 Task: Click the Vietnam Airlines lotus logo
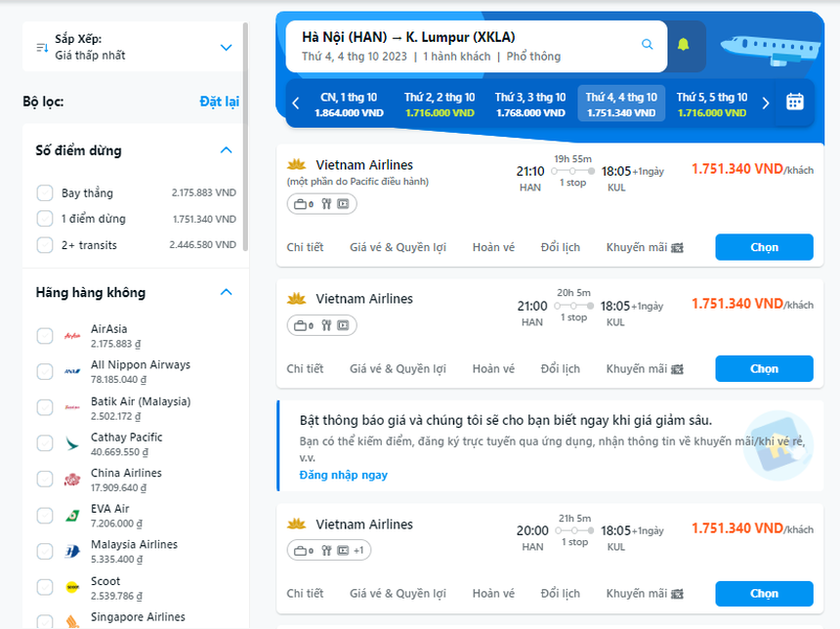pyautogui.click(x=297, y=164)
